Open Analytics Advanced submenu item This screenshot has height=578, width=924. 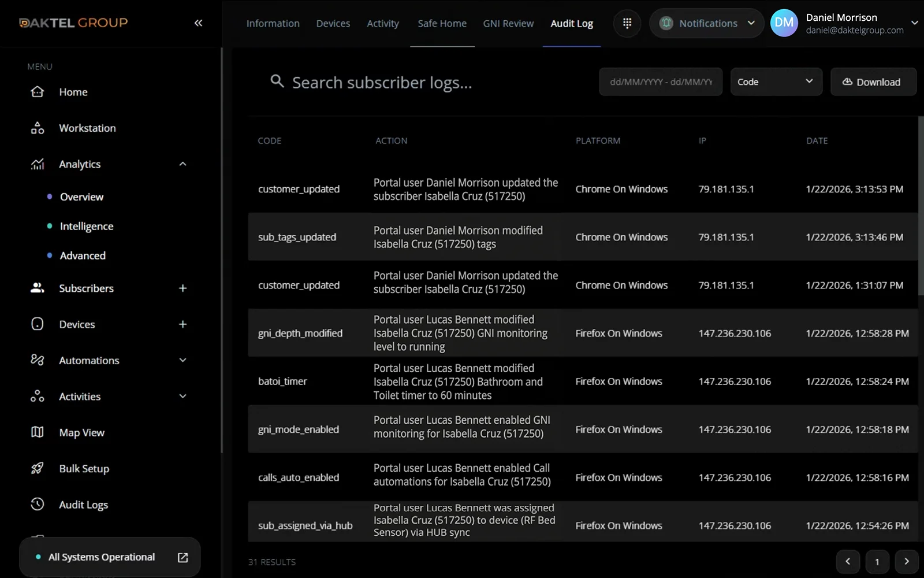click(83, 255)
